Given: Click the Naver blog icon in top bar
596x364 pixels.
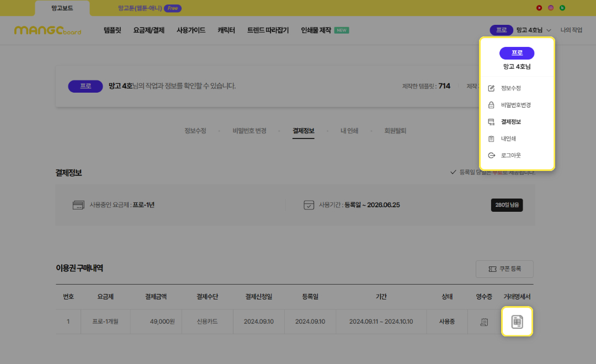Looking at the screenshot, I should [x=562, y=8].
